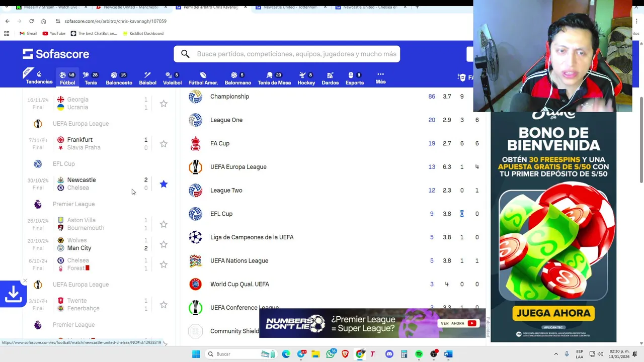Favorite the Chelsea vs Forest match
The width and height of the screenshot is (644, 362).
click(164, 264)
